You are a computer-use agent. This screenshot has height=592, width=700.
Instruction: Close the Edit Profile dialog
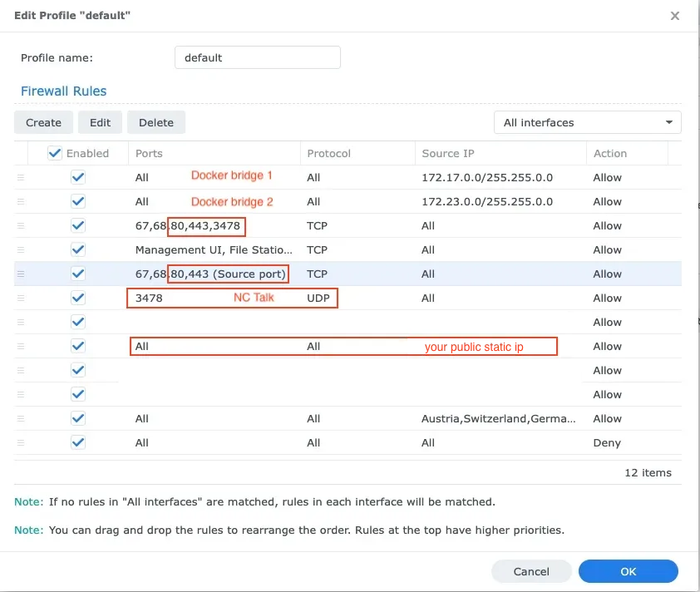pyautogui.click(x=674, y=16)
